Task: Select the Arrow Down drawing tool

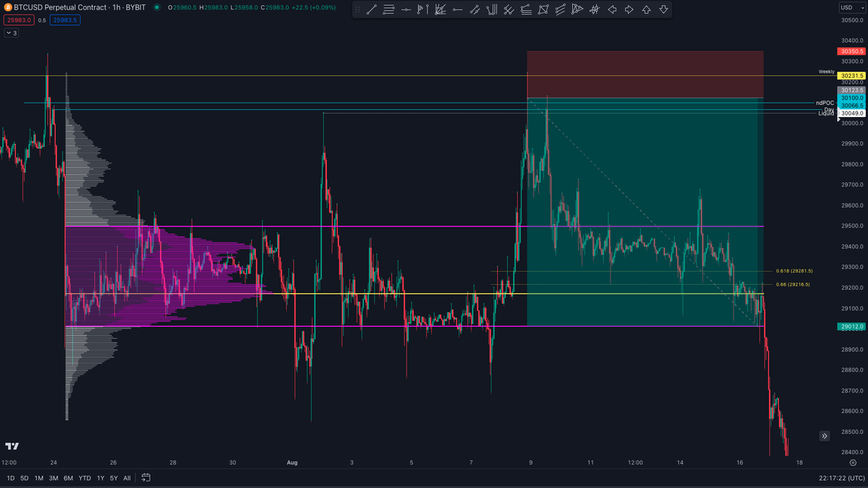Action: pyautogui.click(x=663, y=10)
